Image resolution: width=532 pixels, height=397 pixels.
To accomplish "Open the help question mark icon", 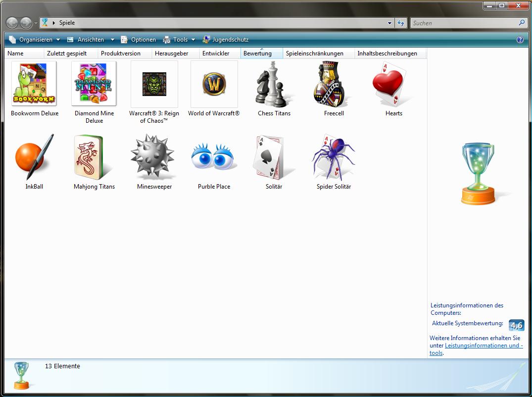I will coord(520,40).
